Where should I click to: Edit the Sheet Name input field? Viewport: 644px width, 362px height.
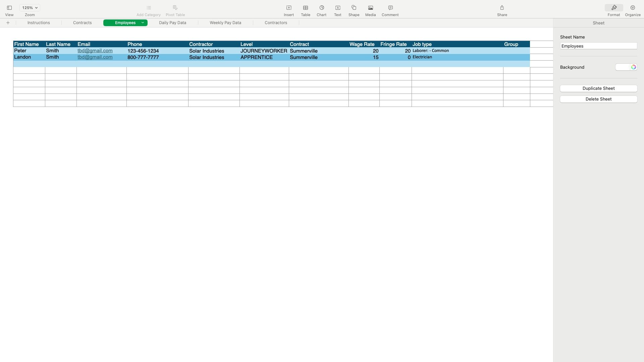click(598, 46)
